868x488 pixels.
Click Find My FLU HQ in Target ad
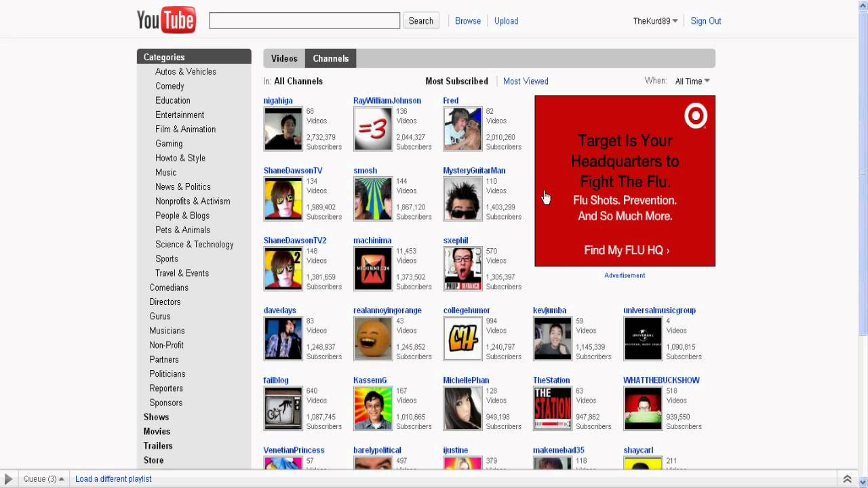(627, 250)
